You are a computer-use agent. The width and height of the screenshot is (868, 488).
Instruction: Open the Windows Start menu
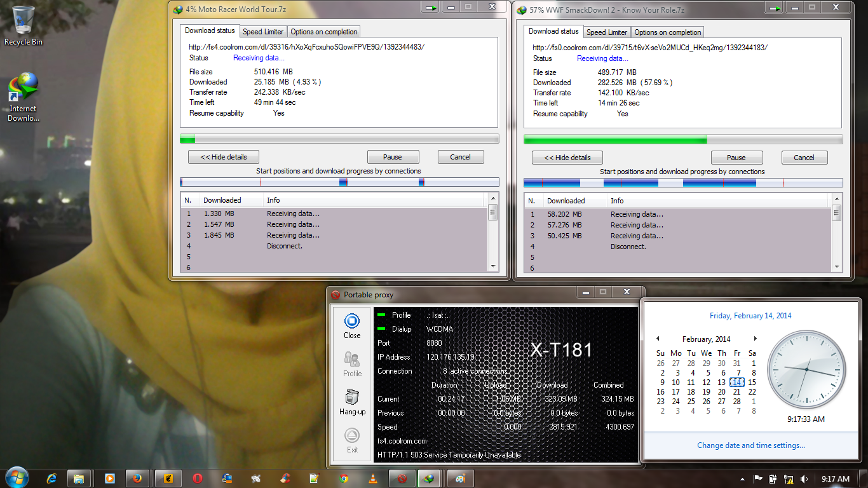pyautogui.click(x=16, y=478)
